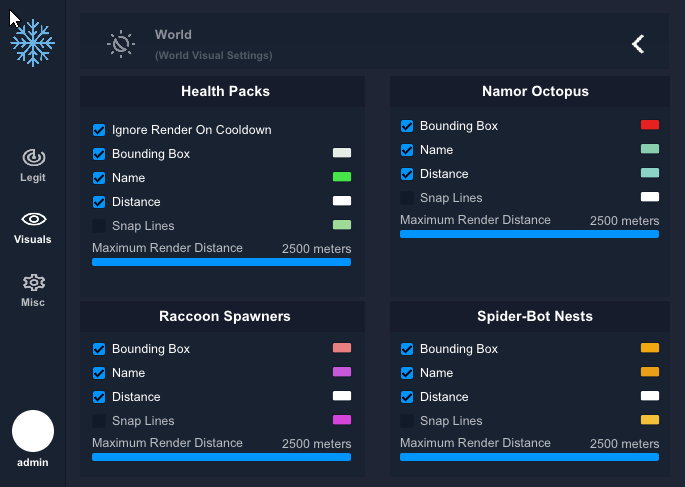
Task: Click the World visual settings icon
Action: pos(121,44)
